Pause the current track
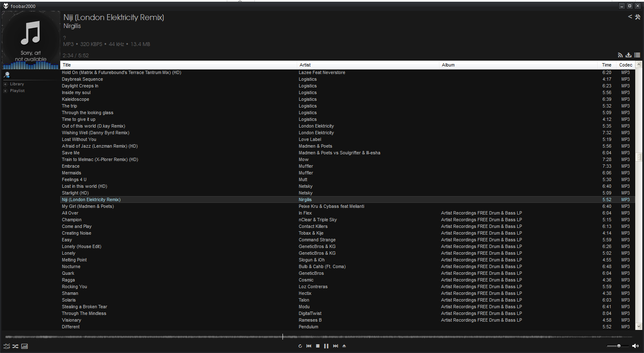Image resolution: width=644 pixels, height=353 pixels. point(326,346)
